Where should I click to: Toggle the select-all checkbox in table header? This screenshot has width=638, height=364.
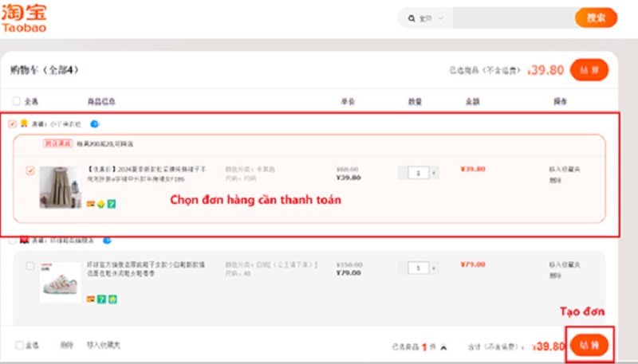(17, 101)
